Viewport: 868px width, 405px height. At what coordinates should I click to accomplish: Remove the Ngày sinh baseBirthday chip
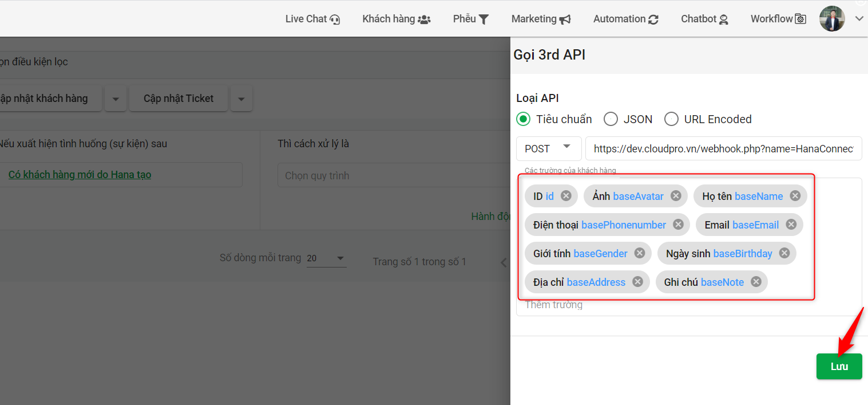784,253
